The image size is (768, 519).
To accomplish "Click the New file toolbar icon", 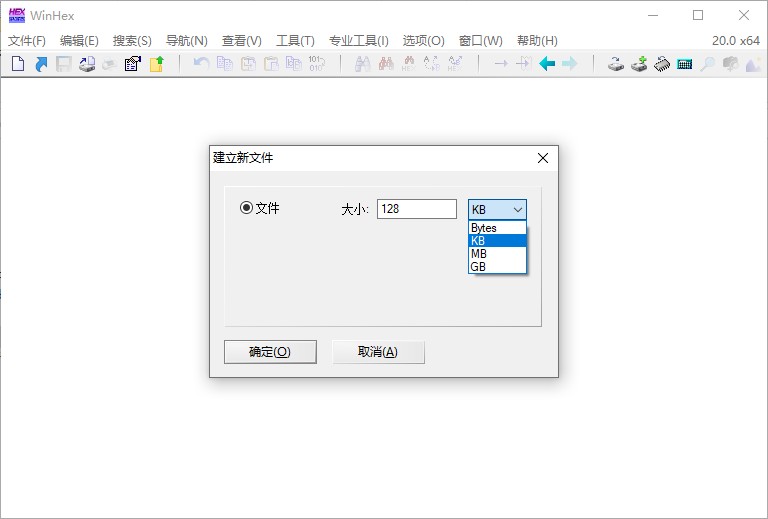I will (18, 64).
